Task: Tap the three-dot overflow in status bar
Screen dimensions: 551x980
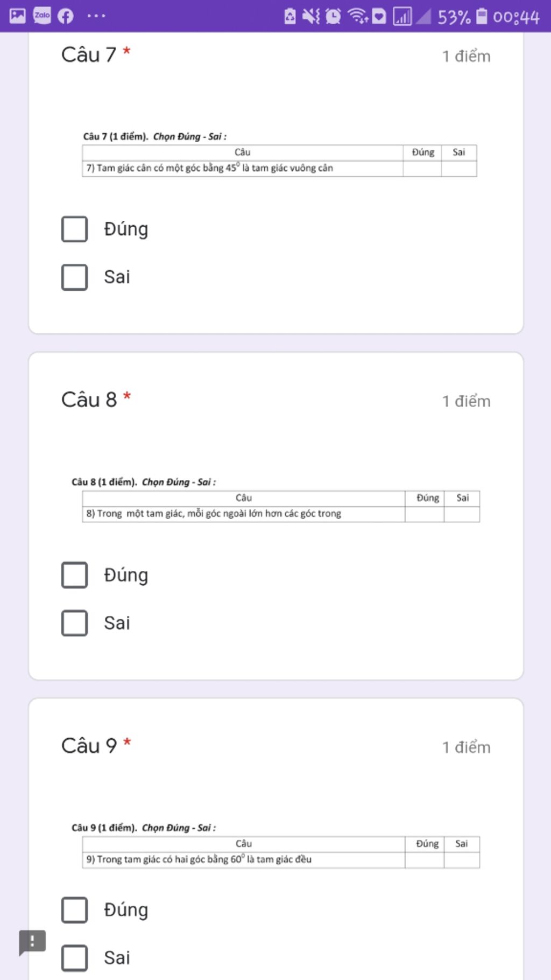Action: coord(96,16)
